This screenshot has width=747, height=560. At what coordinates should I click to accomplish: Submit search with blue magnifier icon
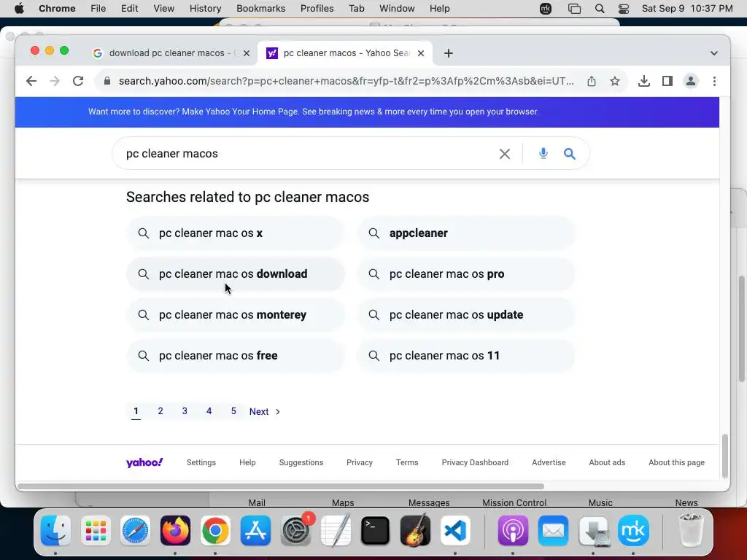coord(570,154)
